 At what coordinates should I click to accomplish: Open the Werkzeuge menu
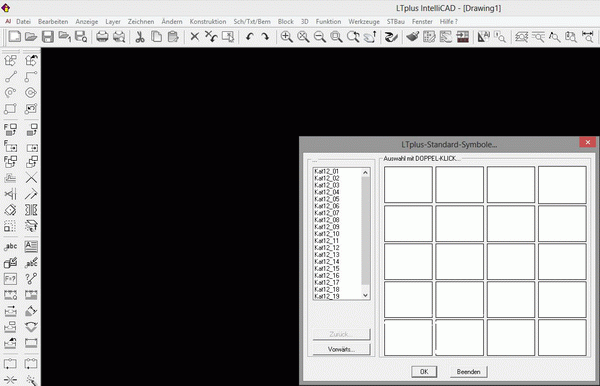[364, 21]
